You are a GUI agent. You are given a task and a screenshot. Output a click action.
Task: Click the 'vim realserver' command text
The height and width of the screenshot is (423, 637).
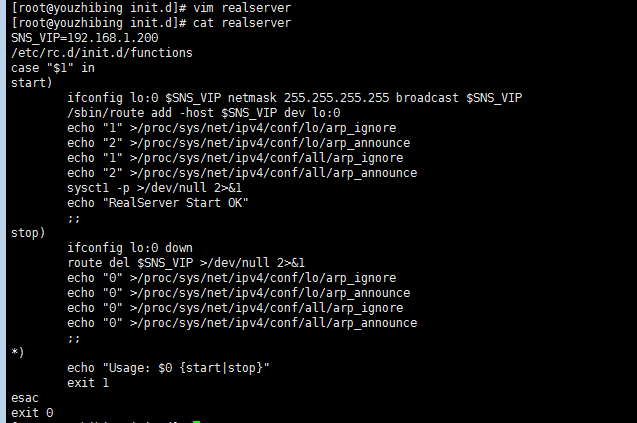tap(242, 8)
